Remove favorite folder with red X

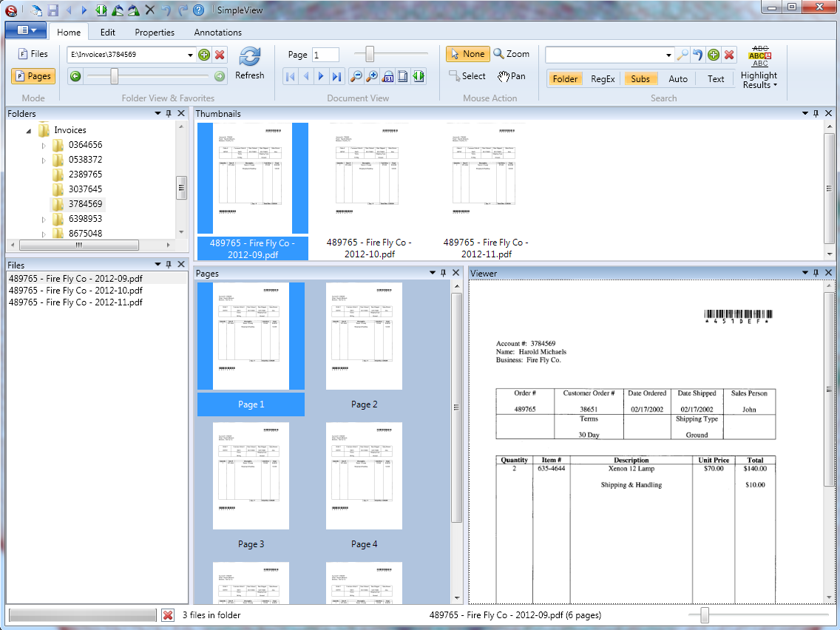pos(220,55)
